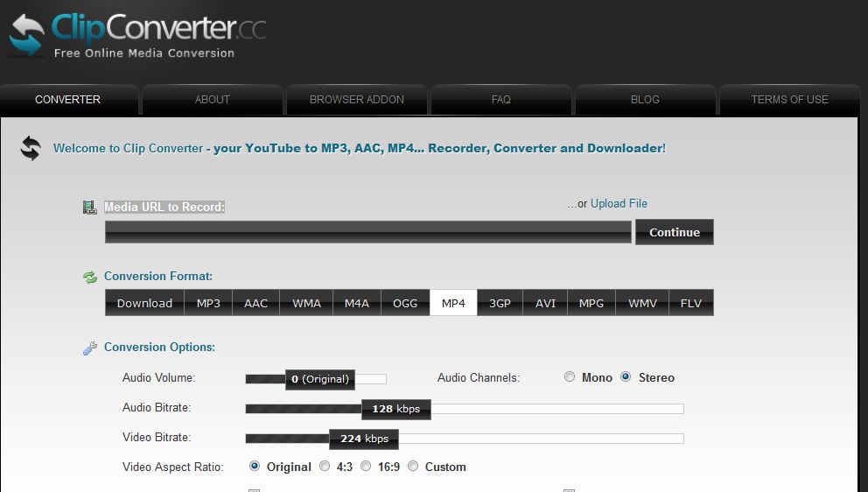Click the 'Audio Volume:' label

pyautogui.click(x=159, y=378)
